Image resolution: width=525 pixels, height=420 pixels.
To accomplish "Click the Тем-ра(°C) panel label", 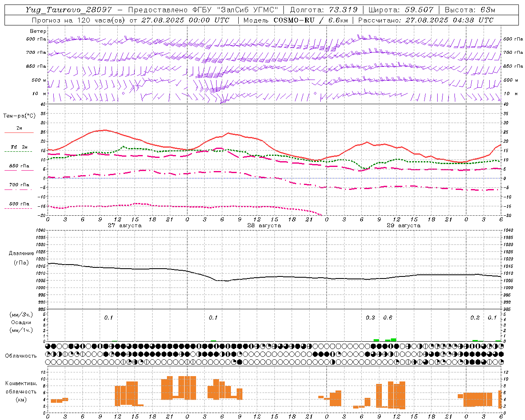I will [x=19, y=116].
